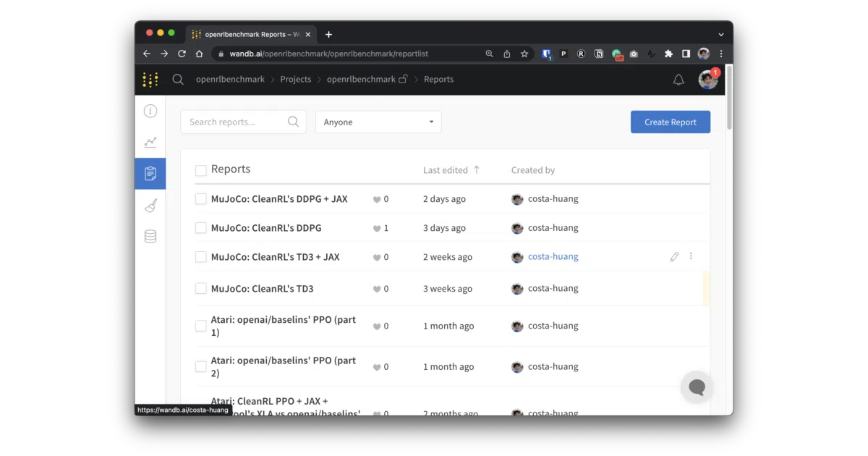Open the Extensions puzzle-piece menu
Screen dimensions: 868x456
pyautogui.click(x=668, y=54)
